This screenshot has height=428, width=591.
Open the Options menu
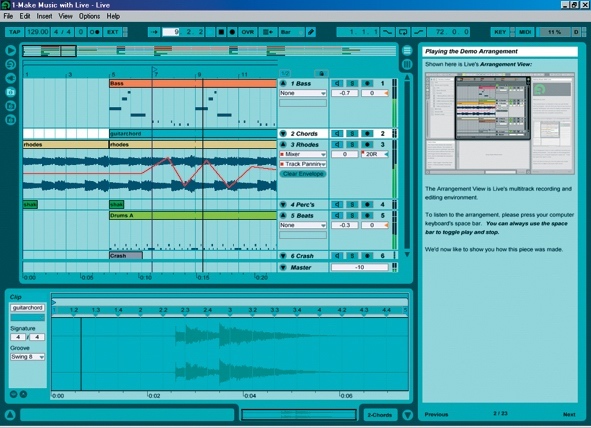89,16
